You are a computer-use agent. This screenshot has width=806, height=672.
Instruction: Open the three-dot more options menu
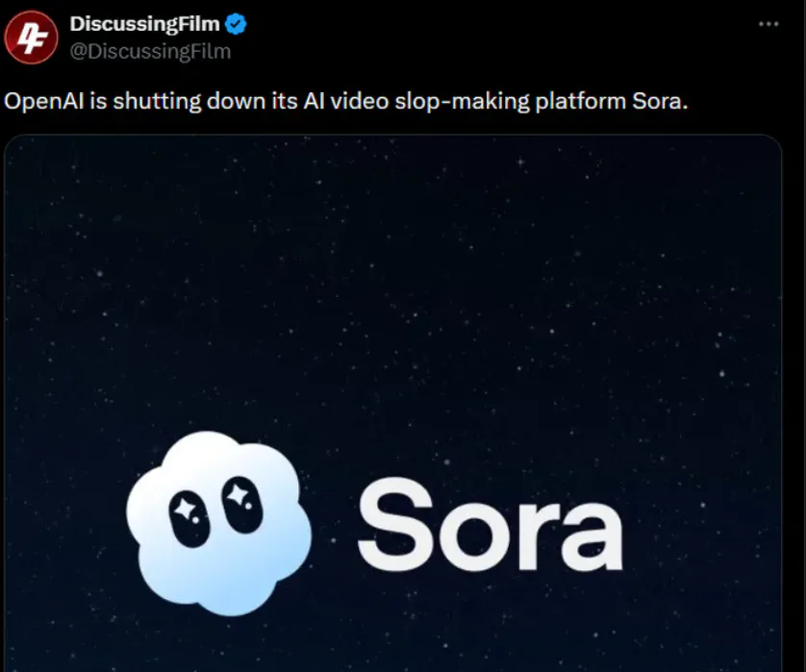coord(768,24)
